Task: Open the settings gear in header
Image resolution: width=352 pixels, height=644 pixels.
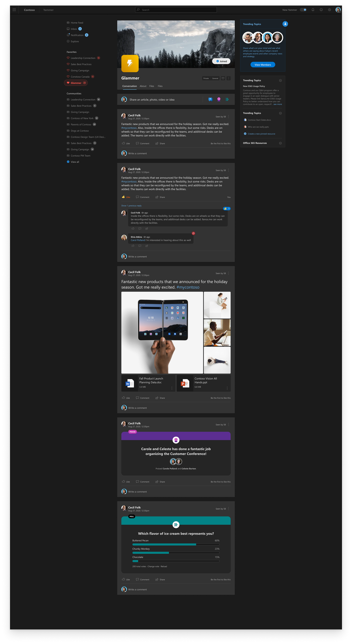Action: tap(329, 10)
